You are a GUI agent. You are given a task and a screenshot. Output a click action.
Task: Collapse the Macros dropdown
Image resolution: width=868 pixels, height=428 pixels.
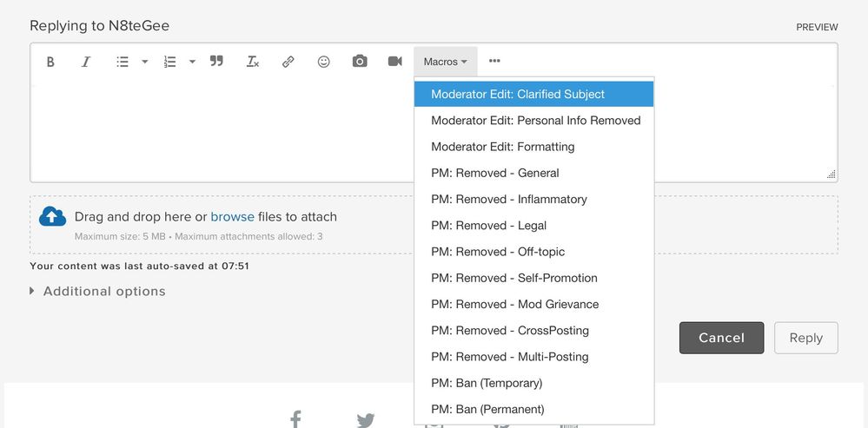(446, 62)
